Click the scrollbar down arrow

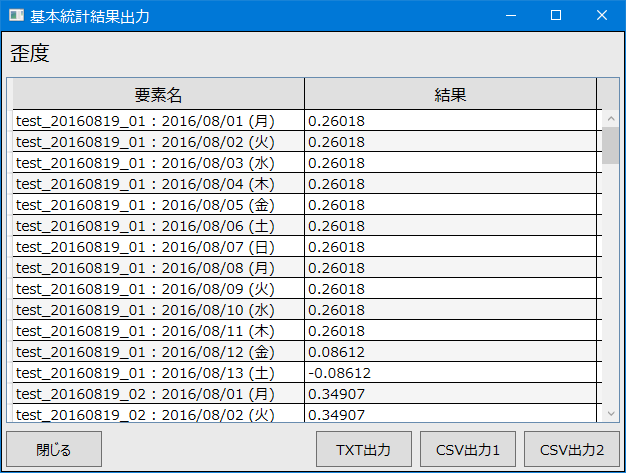[x=610, y=414]
